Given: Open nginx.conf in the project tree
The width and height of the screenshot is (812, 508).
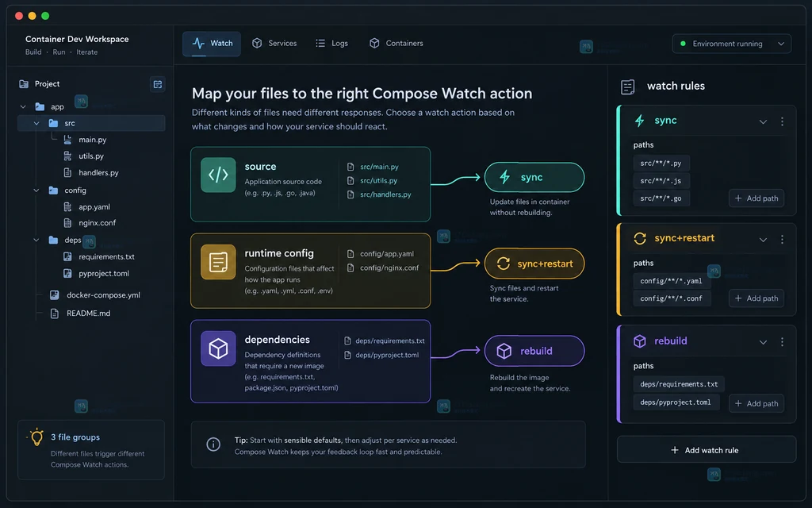Looking at the screenshot, I should (97, 223).
